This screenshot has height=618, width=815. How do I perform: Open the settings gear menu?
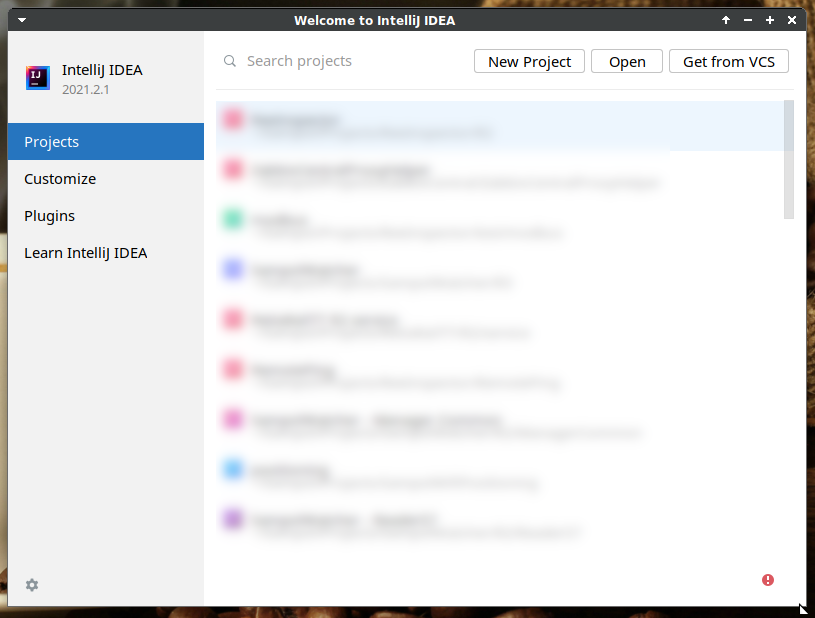click(32, 585)
